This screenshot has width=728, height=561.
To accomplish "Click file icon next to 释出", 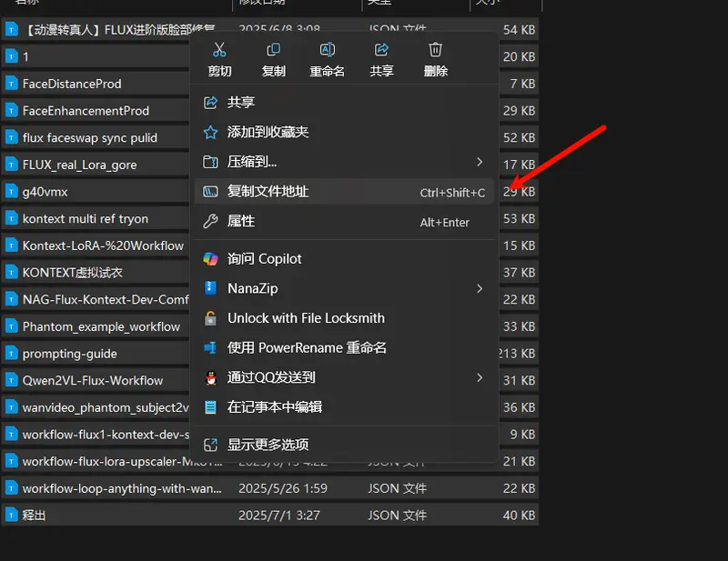I will coord(11,516).
